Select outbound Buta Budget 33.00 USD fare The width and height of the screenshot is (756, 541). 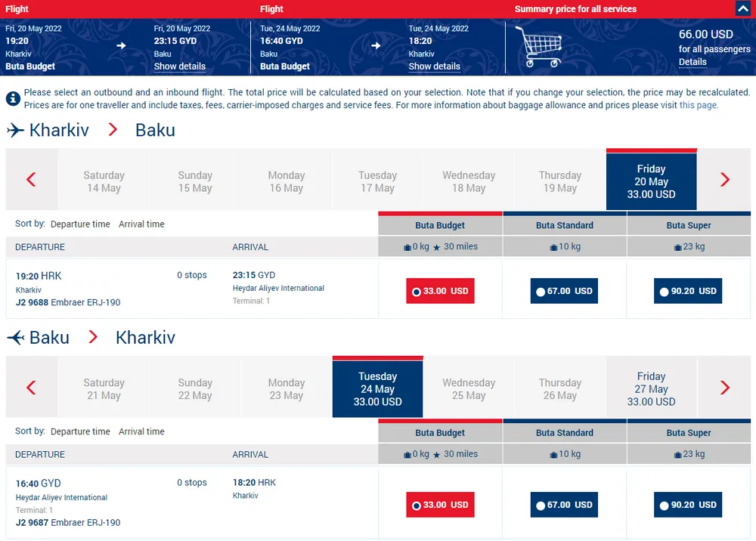pyautogui.click(x=440, y=291)
